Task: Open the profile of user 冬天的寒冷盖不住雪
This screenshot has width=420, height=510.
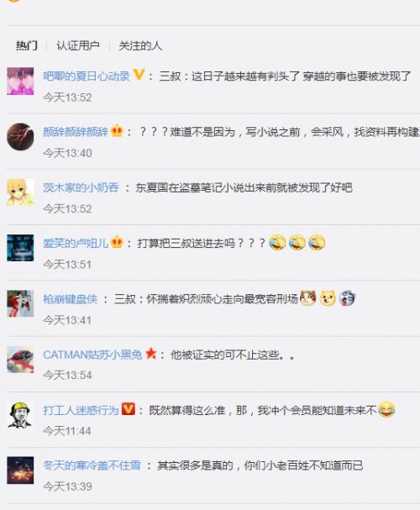Action: pyautogui.click(x=92, y=465)
